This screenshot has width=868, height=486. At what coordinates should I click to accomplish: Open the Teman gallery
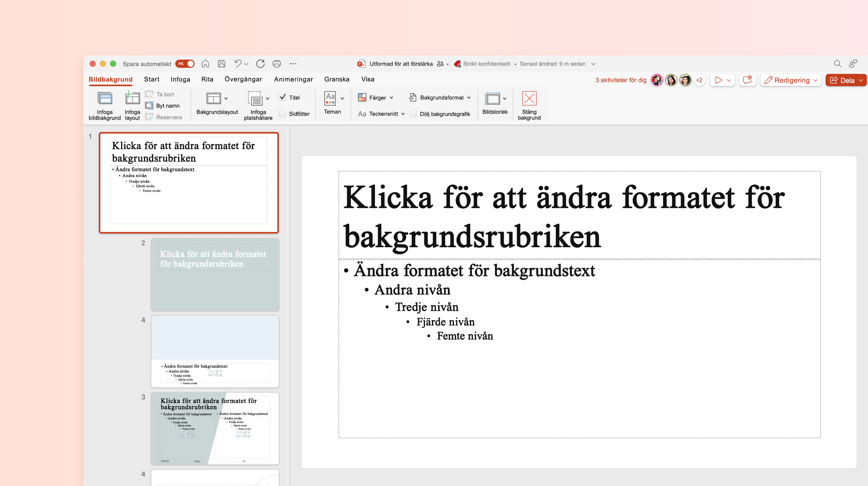point(332,103)
